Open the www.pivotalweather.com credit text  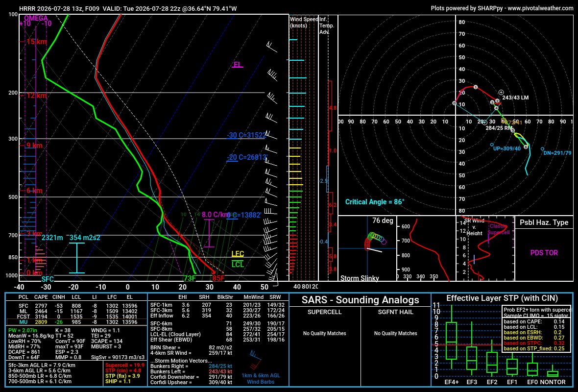click(x=540, y=8)
